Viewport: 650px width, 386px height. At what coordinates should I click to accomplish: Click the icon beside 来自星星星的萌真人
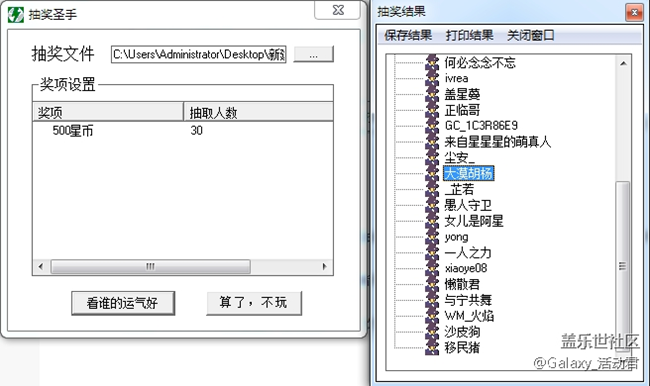(432, 142)
